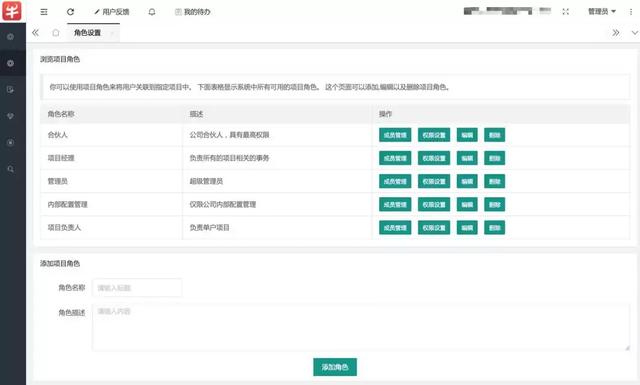
Task: Click description 超级管理员
Action: (x=206, y=181)
